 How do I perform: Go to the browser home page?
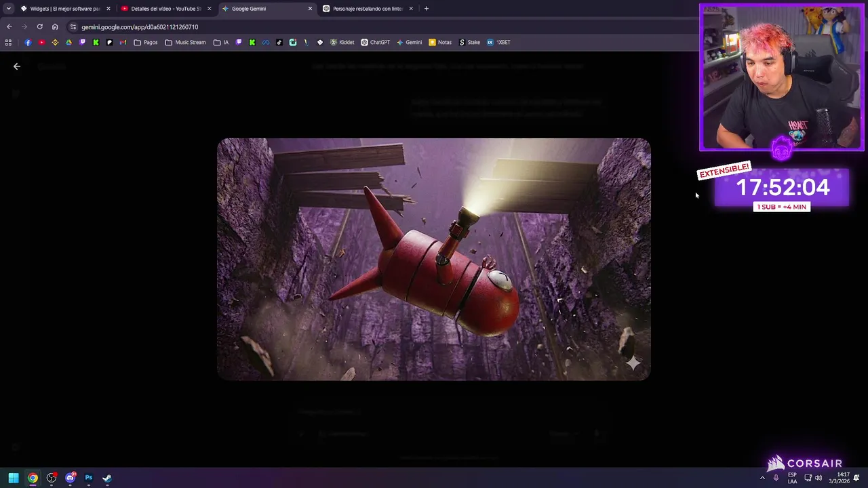click(55, 27)
